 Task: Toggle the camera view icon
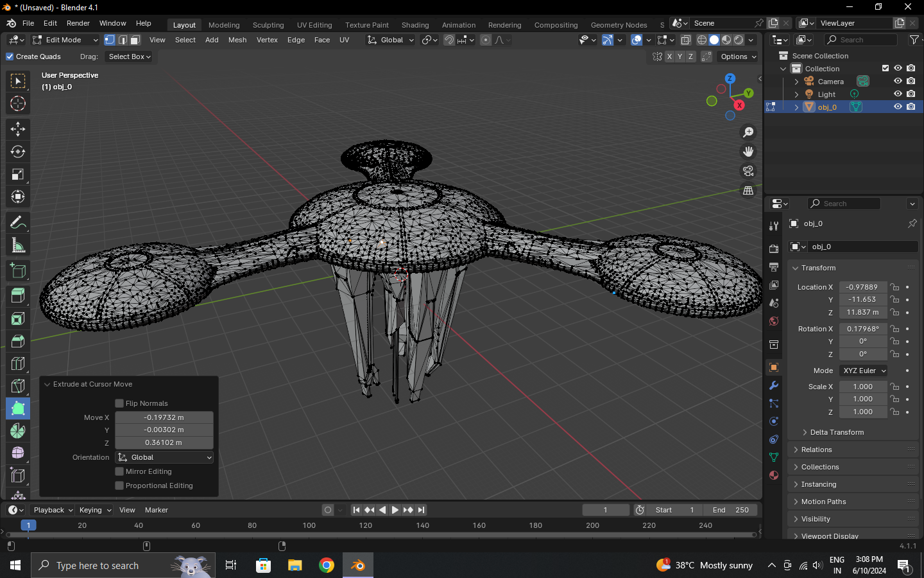click(748, 171)
